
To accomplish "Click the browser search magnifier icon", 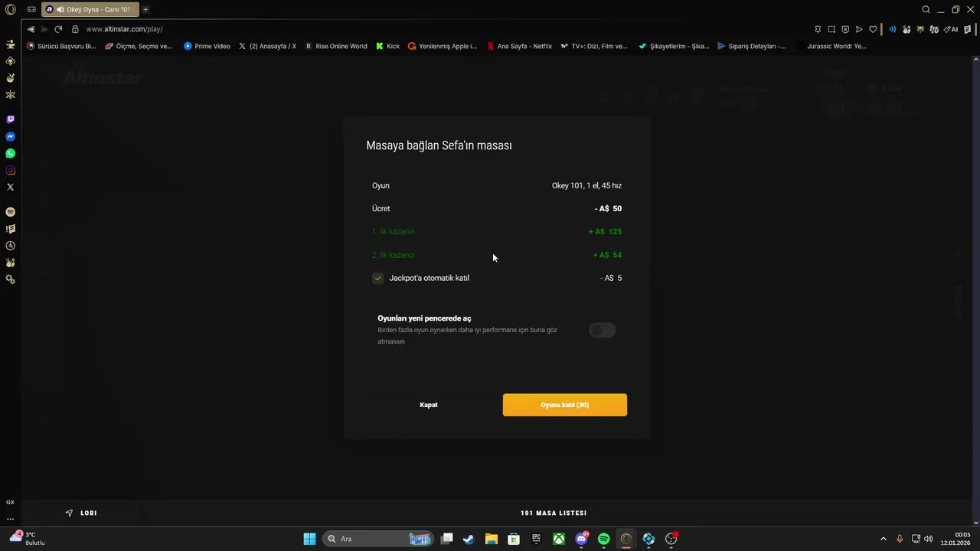I will click(x=926, y=9).
